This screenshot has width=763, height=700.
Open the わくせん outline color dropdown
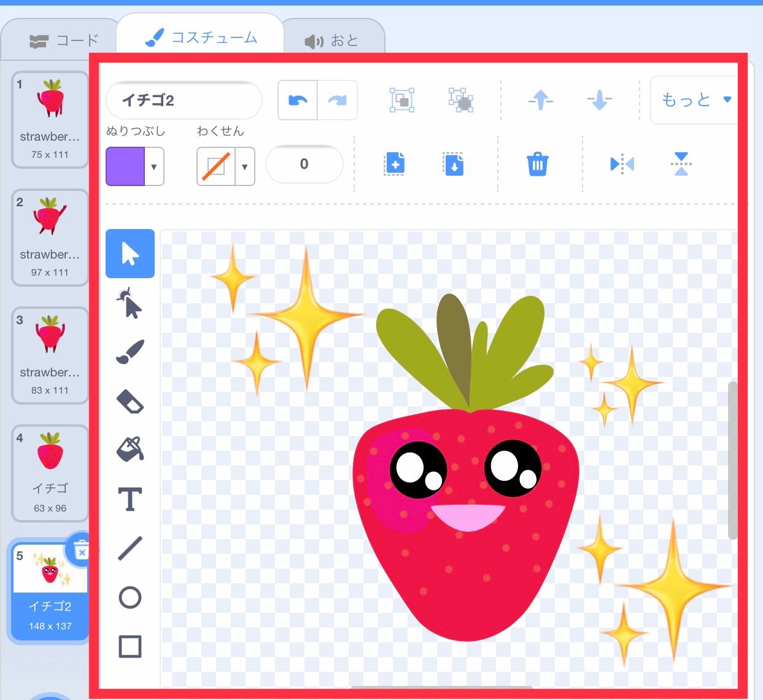pyautogui.click(x=244, y=166)
